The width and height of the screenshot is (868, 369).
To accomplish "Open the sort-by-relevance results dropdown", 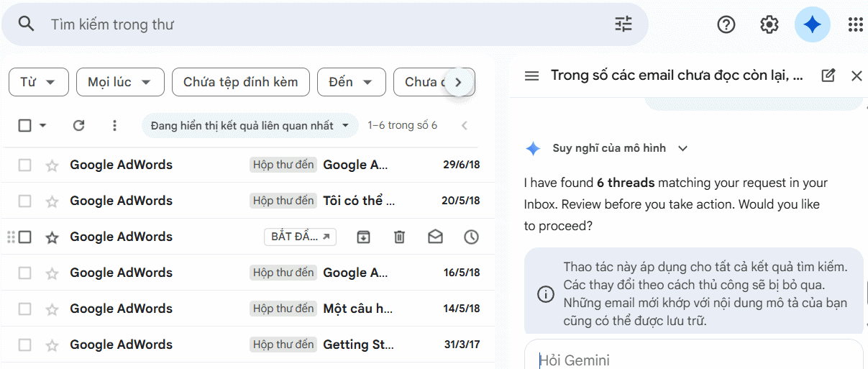I will pos(250,125).
